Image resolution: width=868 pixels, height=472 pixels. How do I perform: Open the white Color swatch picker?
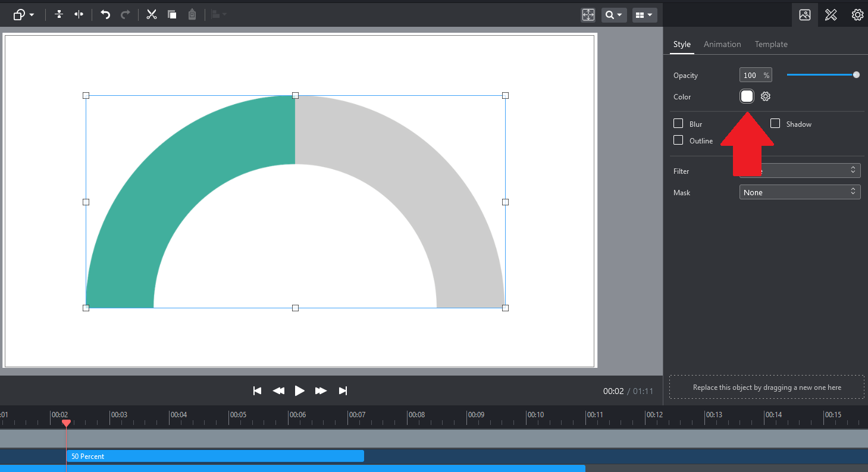pos(747,96)
